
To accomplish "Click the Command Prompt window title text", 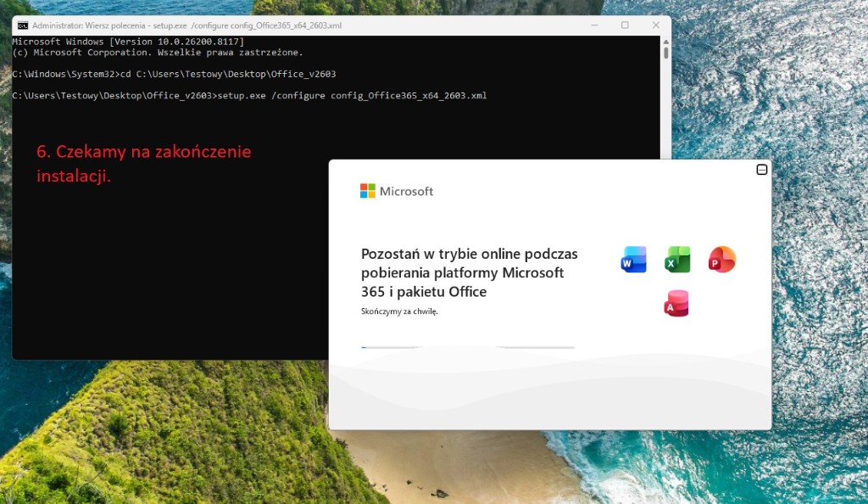I will [186, 25].
